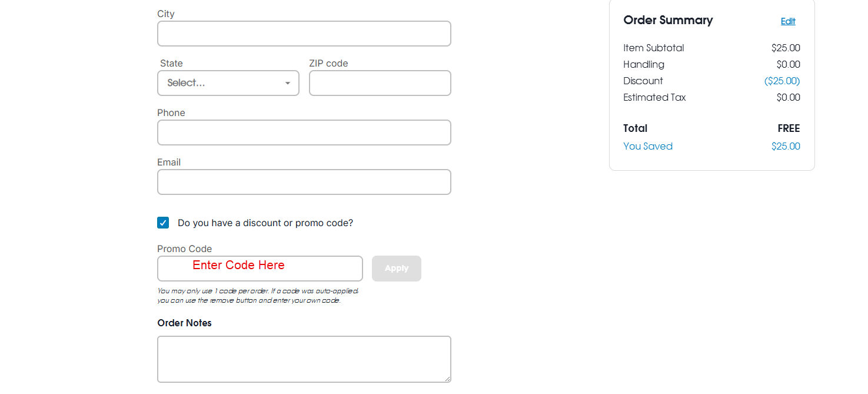Click the Order Summary heading

[x=668, y=20]
